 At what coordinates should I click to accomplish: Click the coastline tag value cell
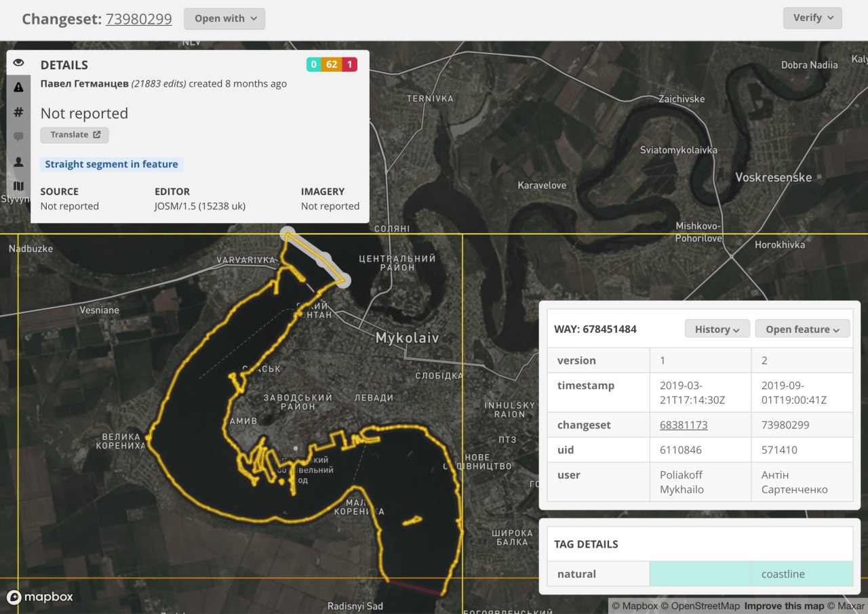click(802, 574)
